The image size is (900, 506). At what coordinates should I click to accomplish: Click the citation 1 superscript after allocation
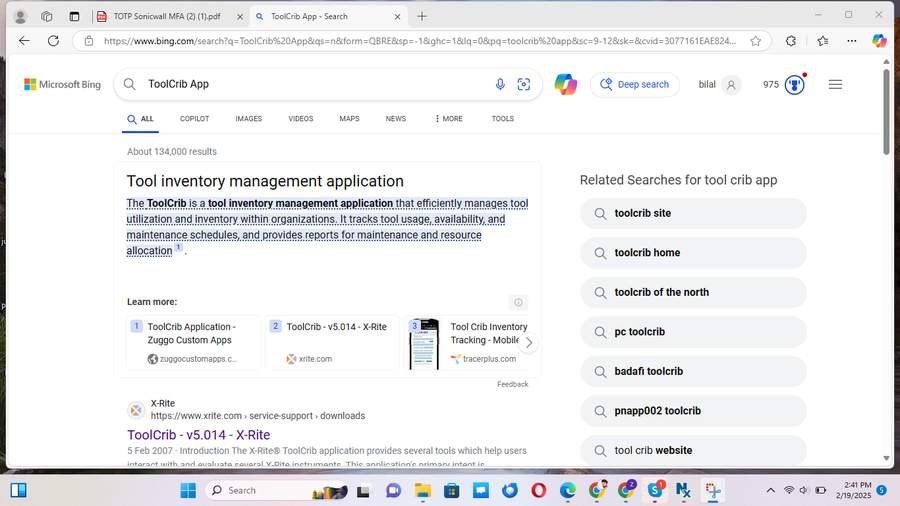point(179,247)
